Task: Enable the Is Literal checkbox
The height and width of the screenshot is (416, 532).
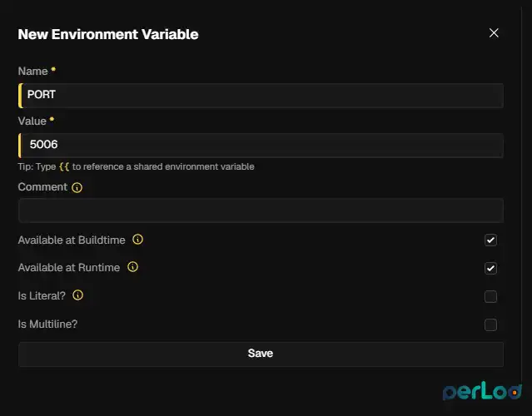Action: (490, 296)
